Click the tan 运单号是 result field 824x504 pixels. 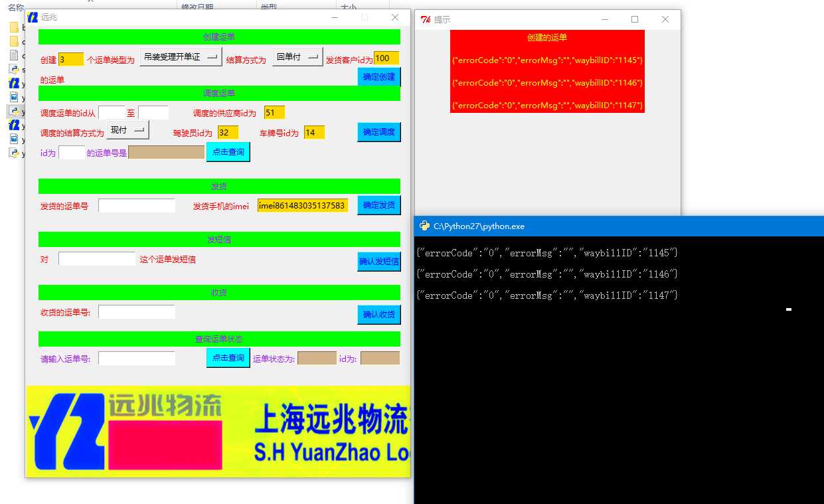pyautogui.click(x=166, y=152)
